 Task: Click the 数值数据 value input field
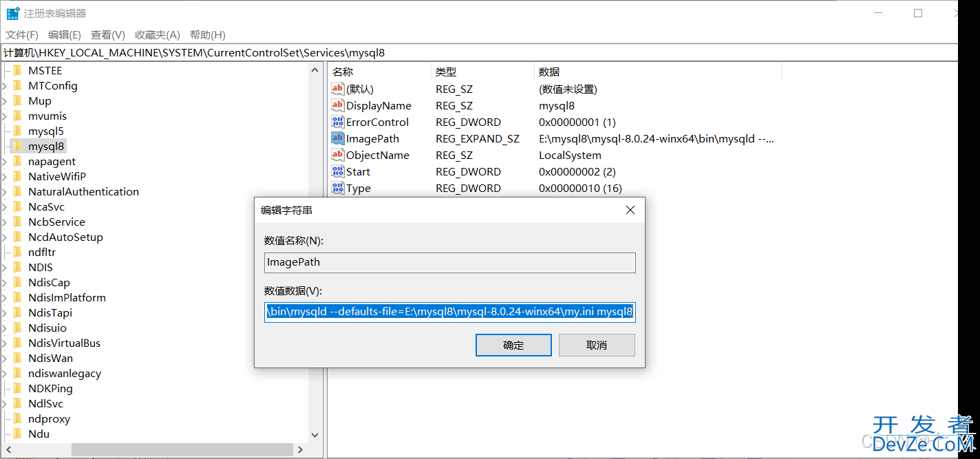(x=450, y=312)
